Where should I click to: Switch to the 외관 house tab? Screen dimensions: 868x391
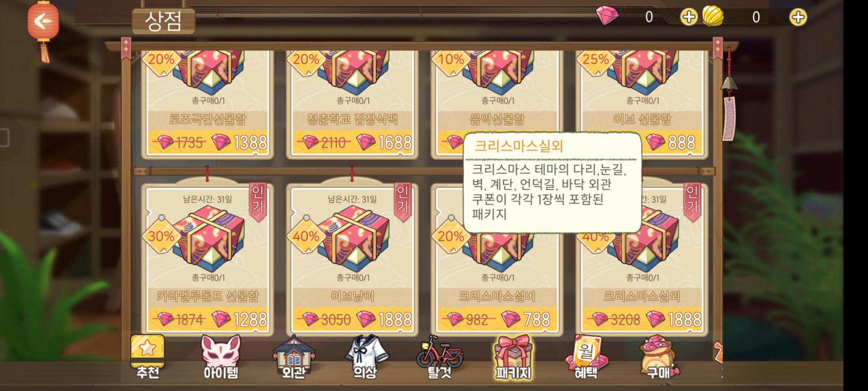coord(293,357)
